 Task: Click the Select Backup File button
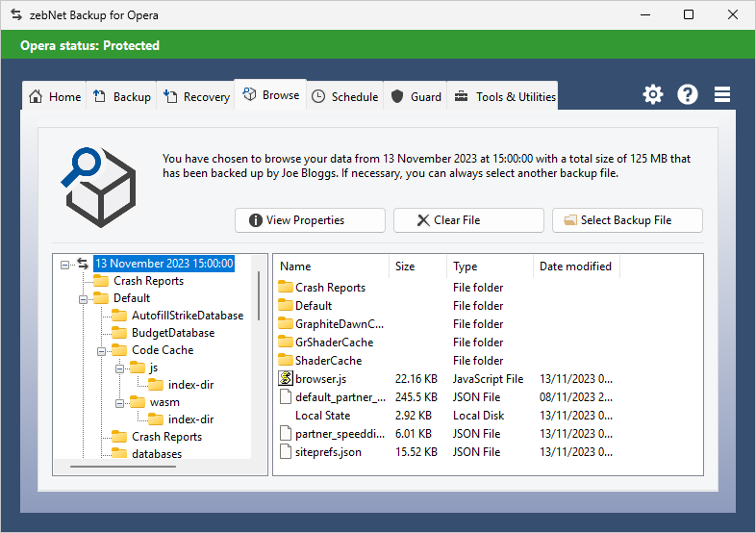point(627,220)
